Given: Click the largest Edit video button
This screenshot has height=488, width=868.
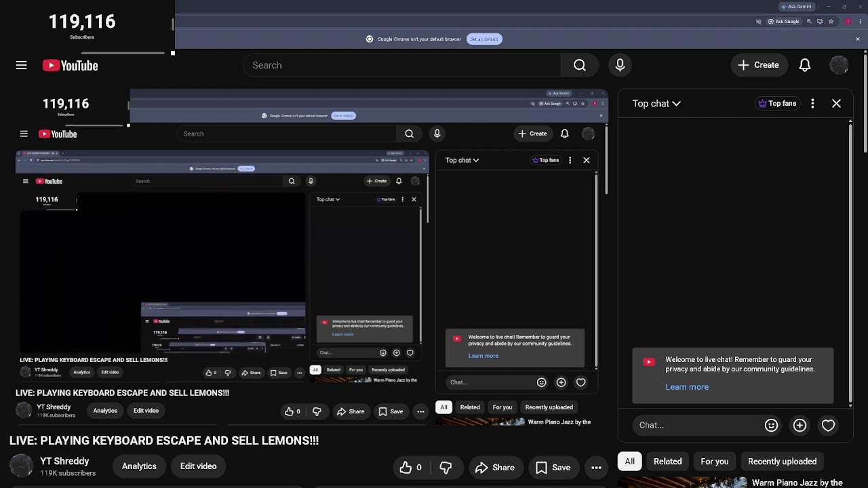Looking at the screenshot, I should (x=198, y=466).
